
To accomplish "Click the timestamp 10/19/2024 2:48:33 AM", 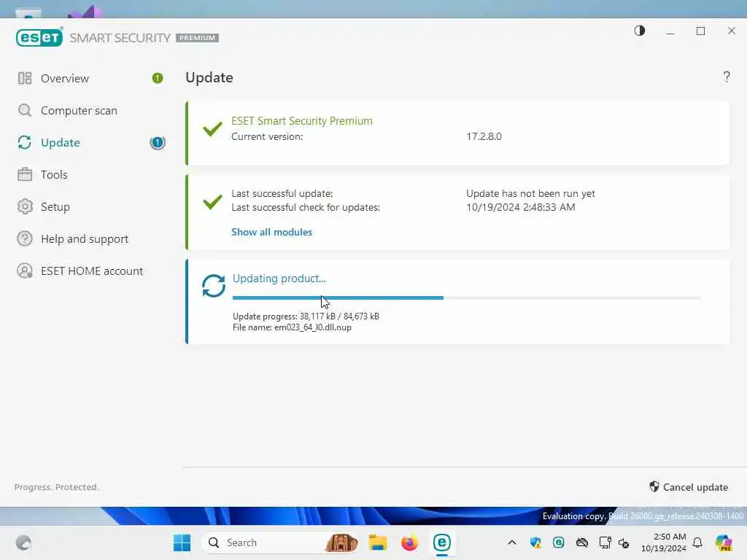I will (521, 207).
